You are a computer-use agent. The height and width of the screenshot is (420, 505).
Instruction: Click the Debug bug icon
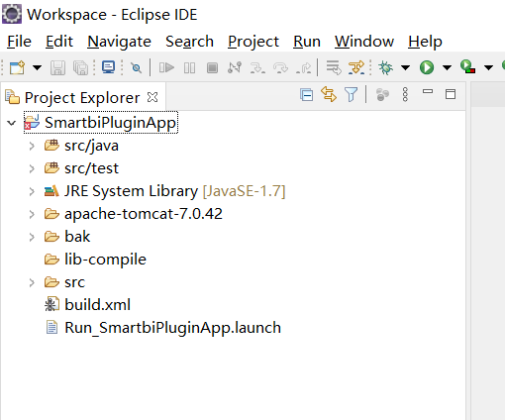pos(385,67)
